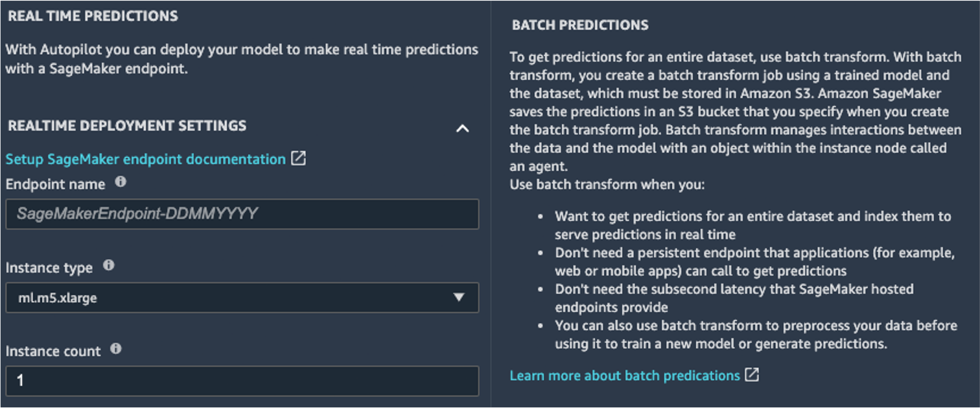
Task: Show info tooltip icon for Endpoint name
Action: [121, 183]
